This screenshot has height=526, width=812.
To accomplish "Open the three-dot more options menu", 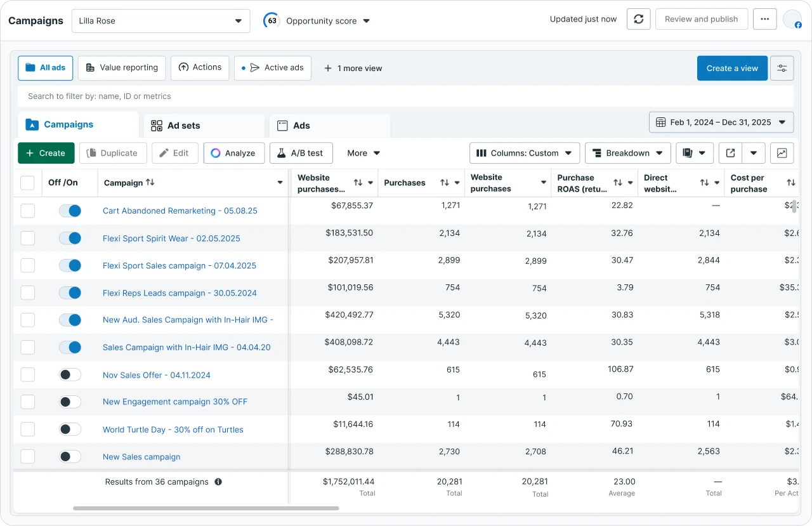I will coord(765,19).
